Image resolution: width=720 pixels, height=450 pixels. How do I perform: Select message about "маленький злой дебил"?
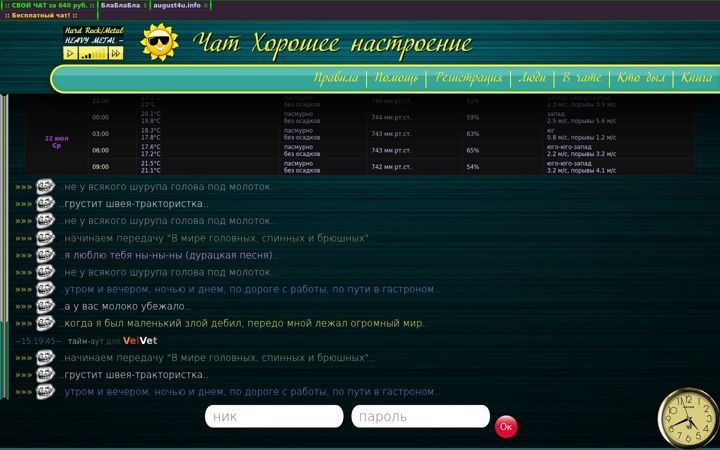click(x=243, y=323)
